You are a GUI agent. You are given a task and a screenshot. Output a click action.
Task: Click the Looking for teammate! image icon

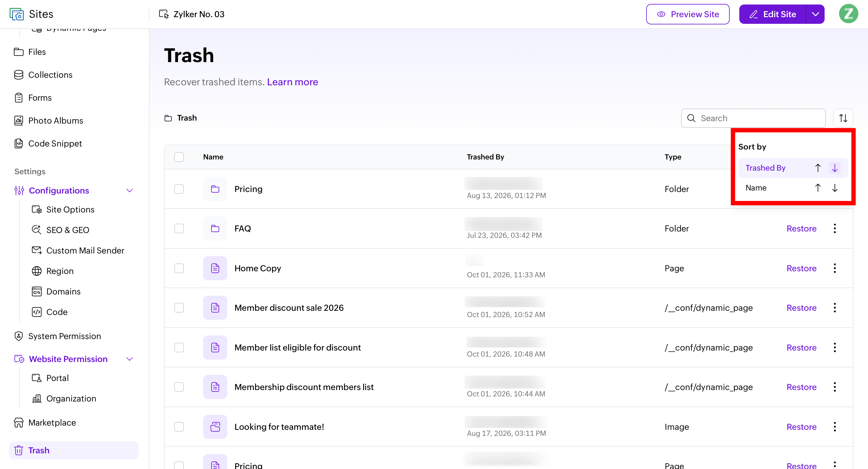pos(215,427)
